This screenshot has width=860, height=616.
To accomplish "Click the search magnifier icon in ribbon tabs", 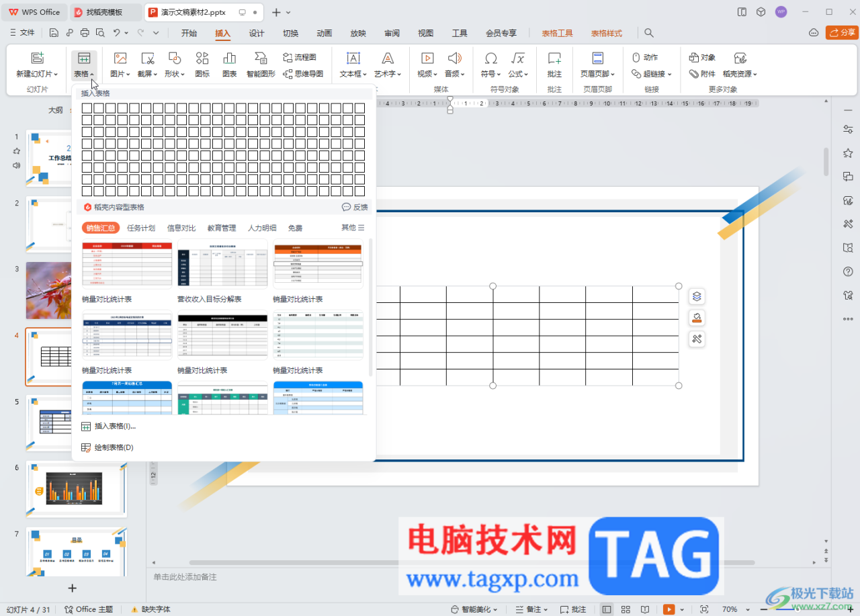I will pos(649,33).
